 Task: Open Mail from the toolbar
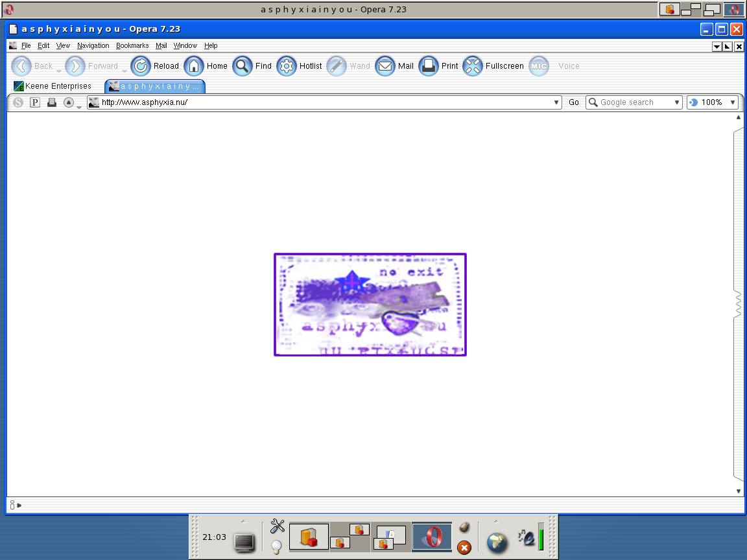(x=385, y=66)
